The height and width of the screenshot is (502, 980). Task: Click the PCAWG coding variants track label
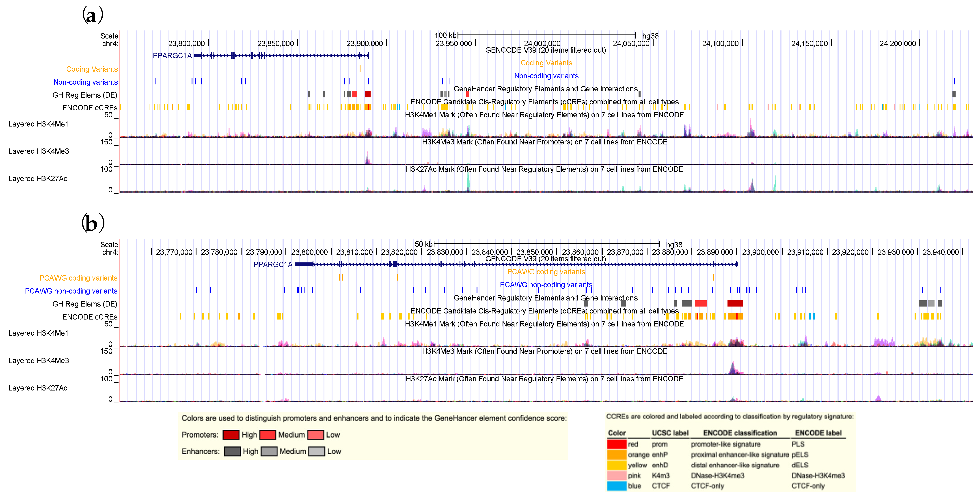[78, 278]
